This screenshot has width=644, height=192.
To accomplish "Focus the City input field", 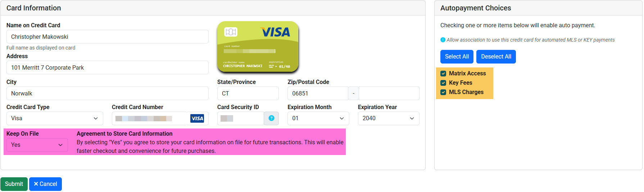I will pos(107,93).
